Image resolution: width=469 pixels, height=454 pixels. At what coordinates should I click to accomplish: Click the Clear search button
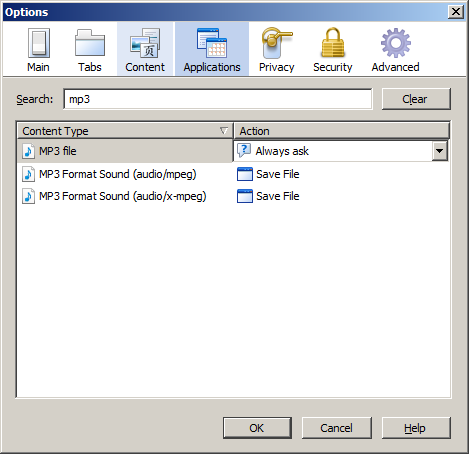click(416, 99)
